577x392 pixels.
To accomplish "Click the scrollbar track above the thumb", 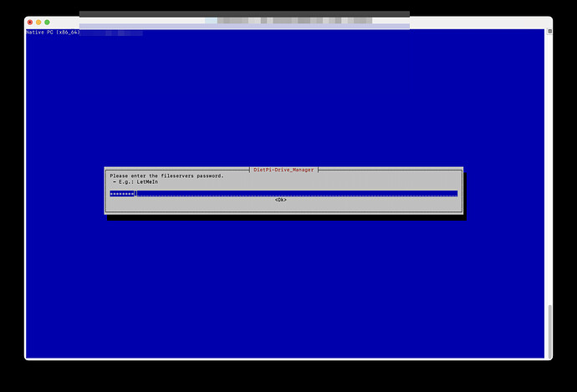I will (x=549, y=167).
